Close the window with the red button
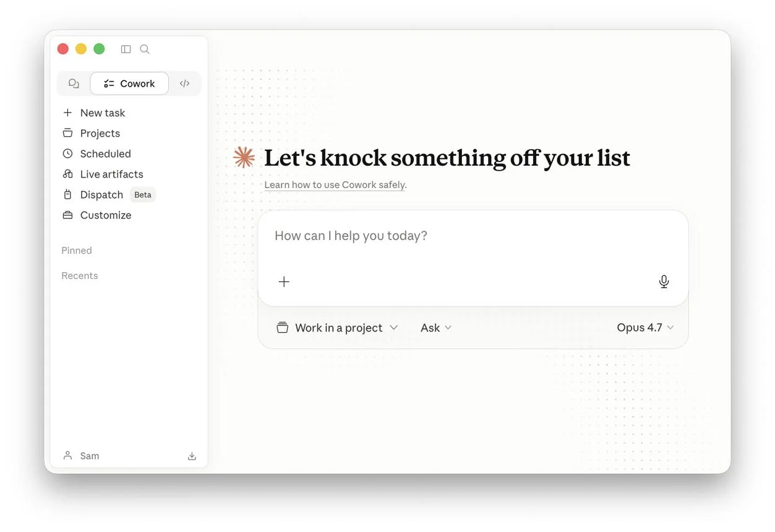This screenshot has width=775, height=532. pos(62,49)
